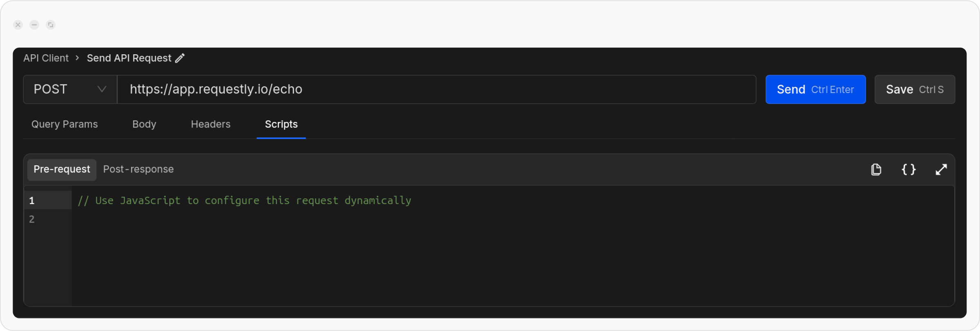
Task: Switch to the Body tab
Action: [x=144, y=124]
